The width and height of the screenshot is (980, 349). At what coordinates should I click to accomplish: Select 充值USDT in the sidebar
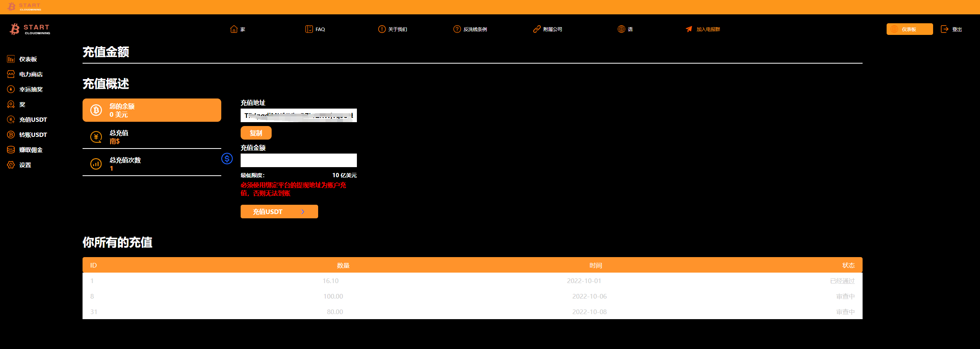pos(33,119)
